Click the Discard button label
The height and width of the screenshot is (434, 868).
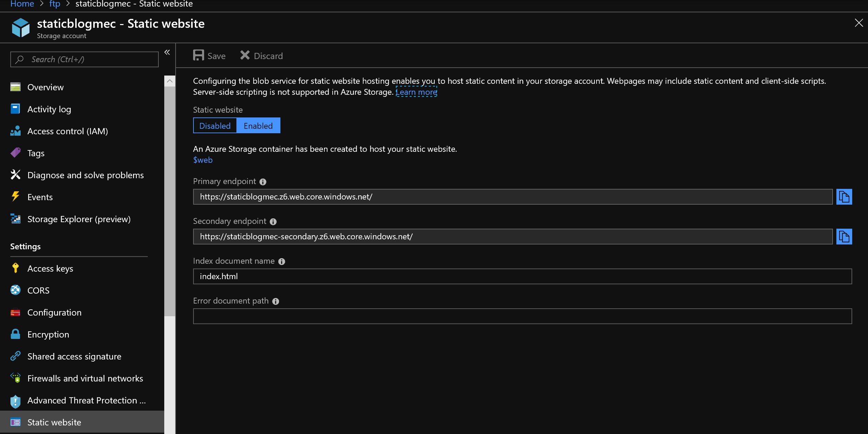268,56
